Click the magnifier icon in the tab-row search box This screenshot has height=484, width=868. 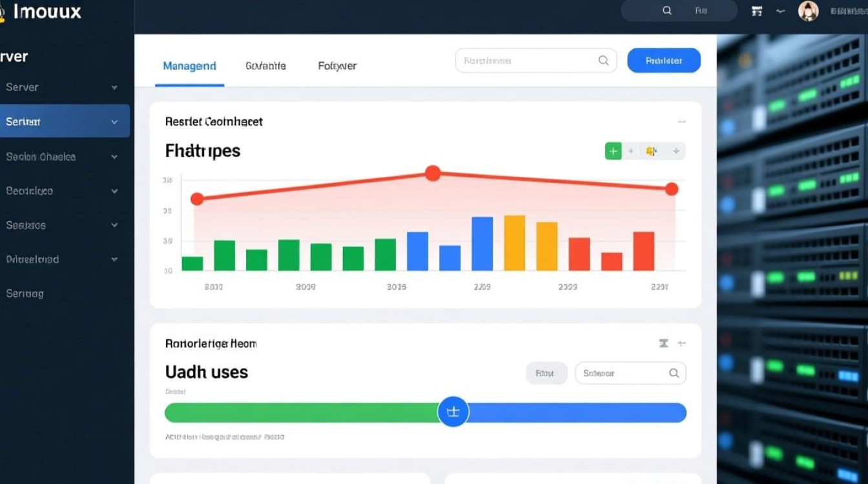click(603, 61)
